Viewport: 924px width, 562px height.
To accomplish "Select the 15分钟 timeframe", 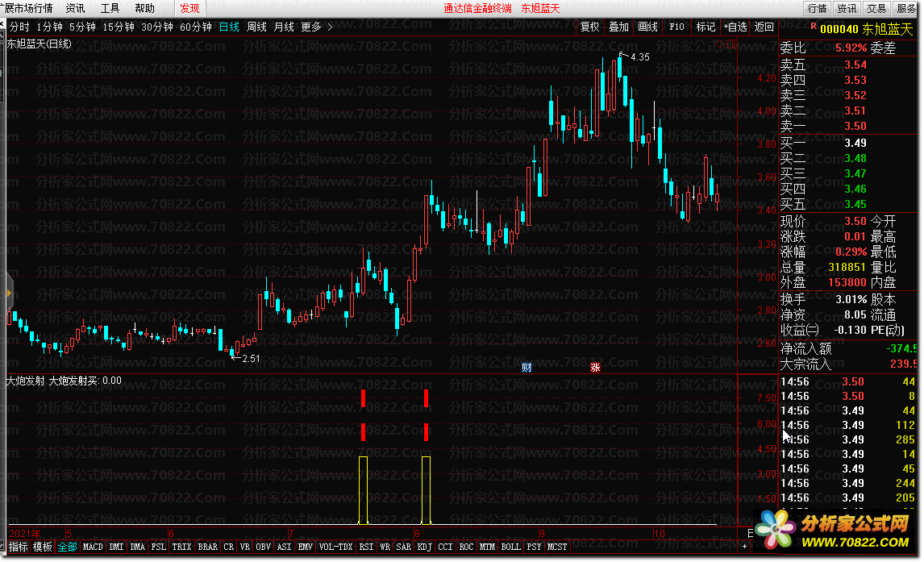I will 118,27.
